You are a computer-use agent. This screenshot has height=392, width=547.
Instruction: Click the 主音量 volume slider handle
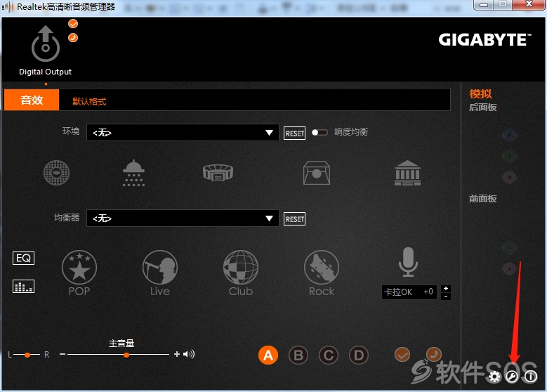pos(126,355)
